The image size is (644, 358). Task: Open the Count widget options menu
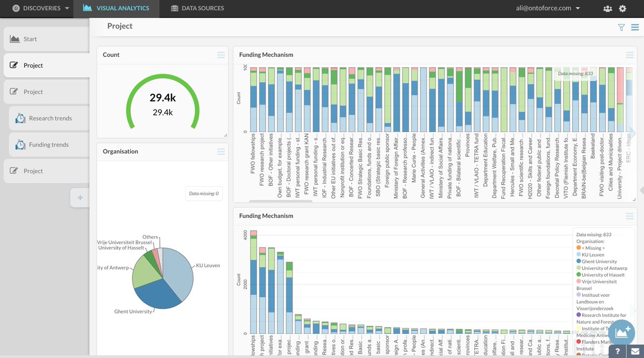pos(221,54)
